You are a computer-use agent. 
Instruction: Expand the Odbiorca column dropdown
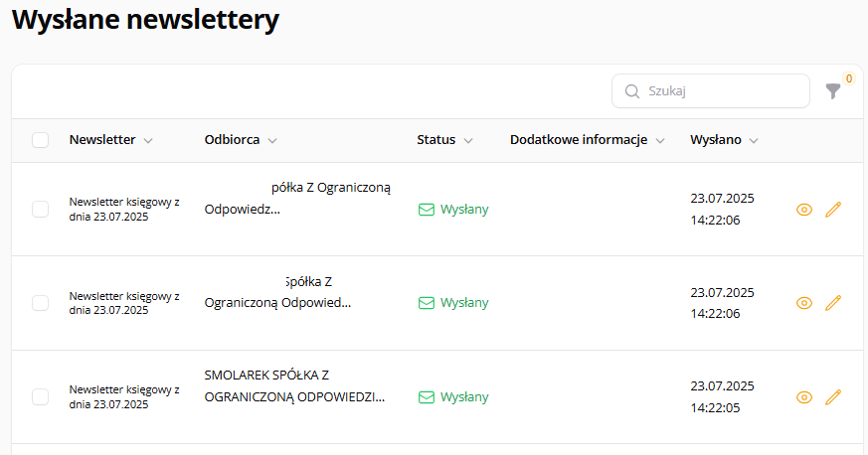[x=272, y=141]
